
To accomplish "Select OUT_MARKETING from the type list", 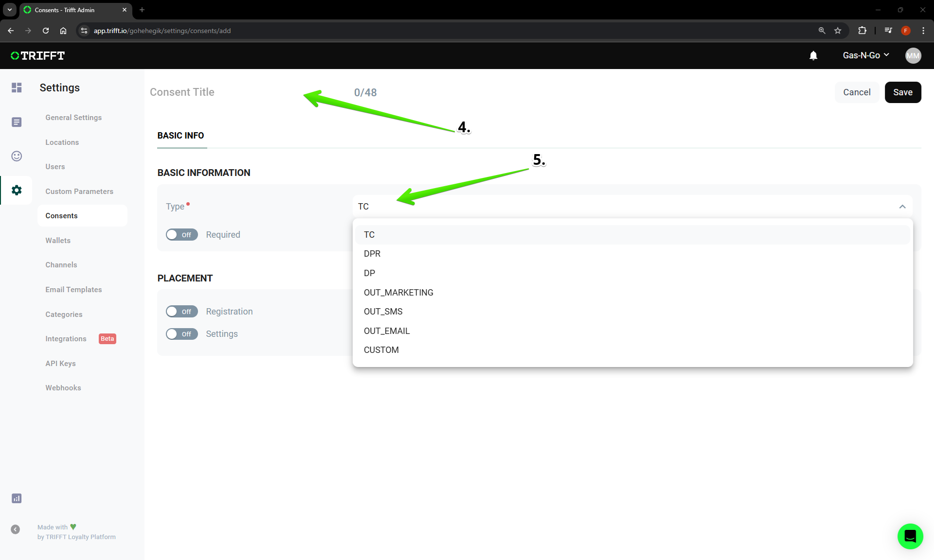I will tap(398, 293).
